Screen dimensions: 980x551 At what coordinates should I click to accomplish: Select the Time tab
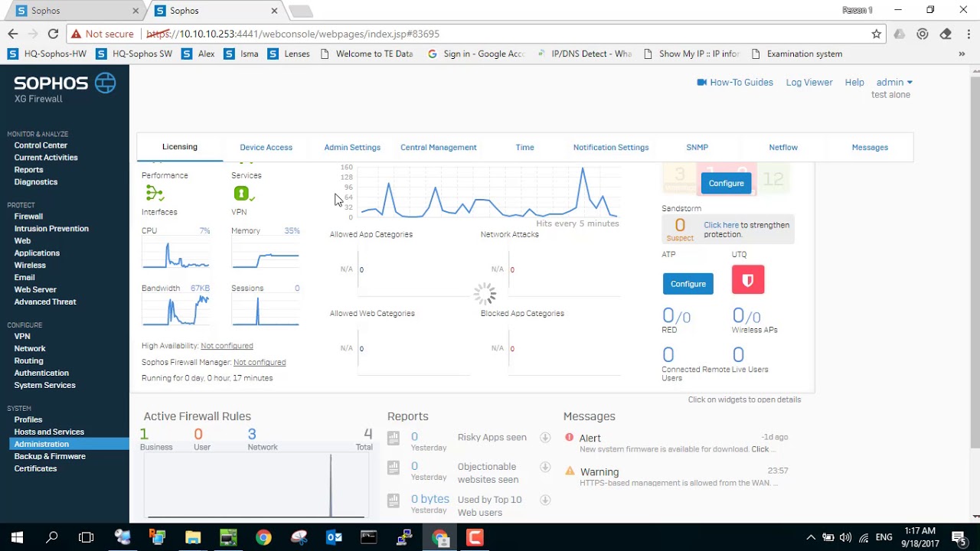point(524,147)
